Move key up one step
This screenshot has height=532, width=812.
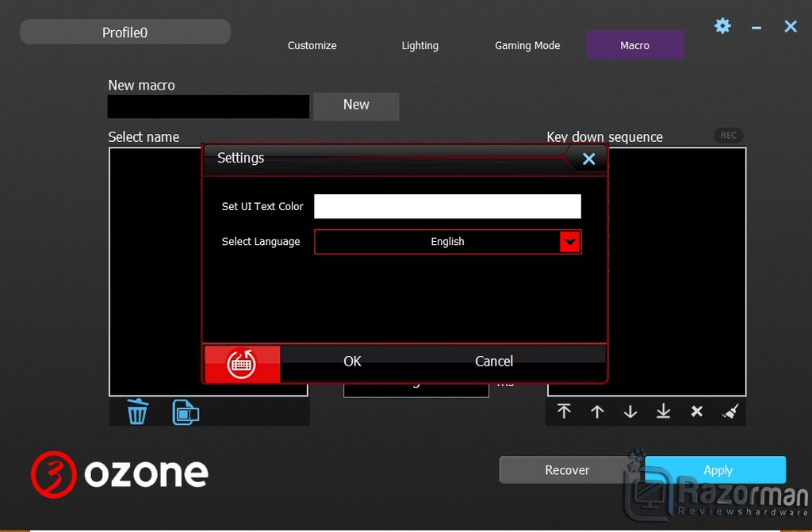pos(597,411)
